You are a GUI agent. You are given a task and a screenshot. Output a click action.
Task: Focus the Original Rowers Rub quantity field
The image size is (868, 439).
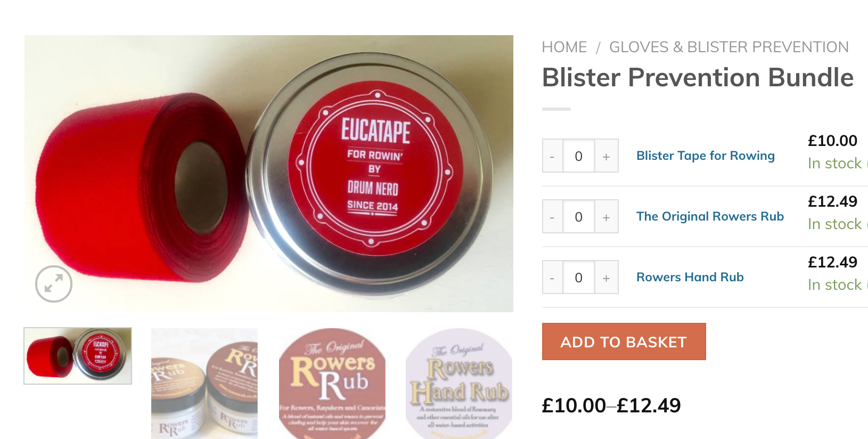[578, 216]
